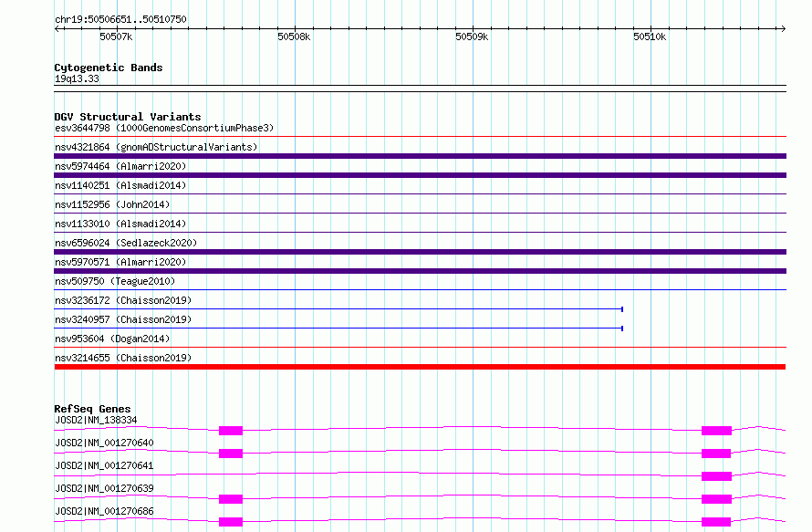Click the left exon of NM_001270640

(231, 454)
